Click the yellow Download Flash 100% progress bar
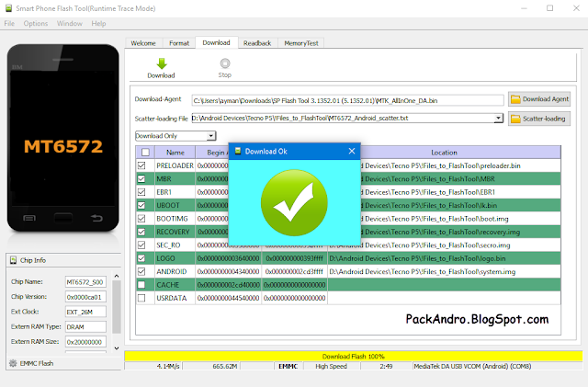 point(353,356)
